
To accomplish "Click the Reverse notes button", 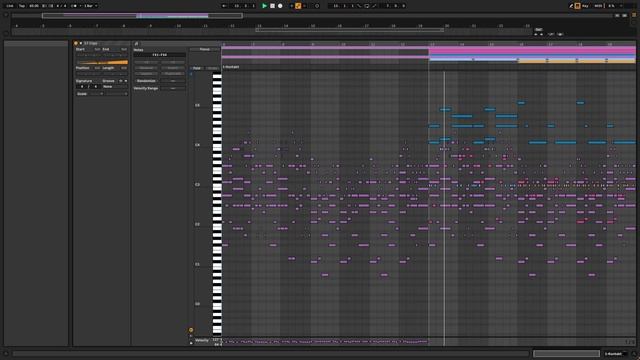I will (146, 68).
